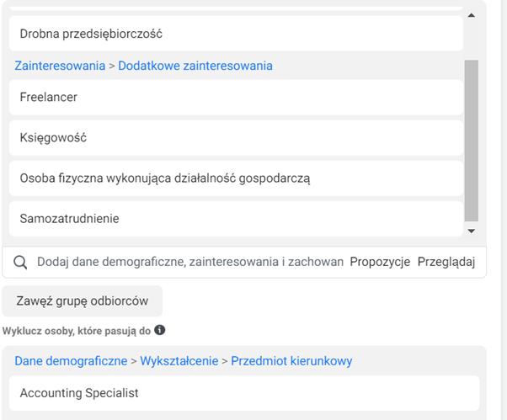Open the Przedmiot kierunkowy breadcrumb link
The image size is (507, 420).
click(291, 361)
